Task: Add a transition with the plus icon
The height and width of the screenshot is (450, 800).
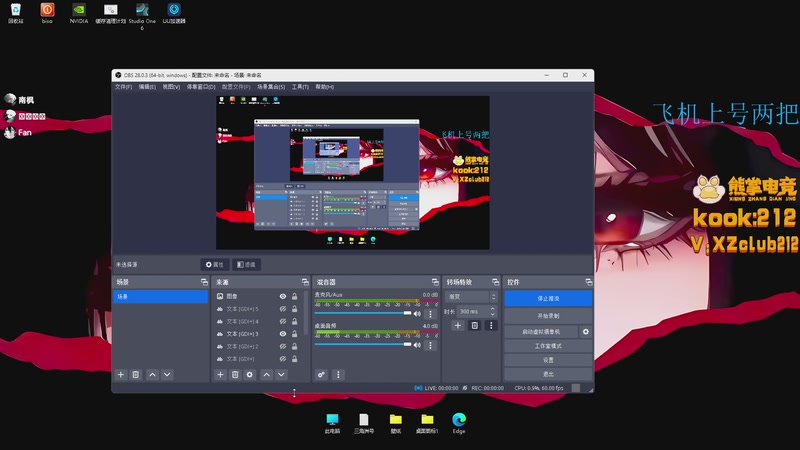Action: pyautogui.click(x=458, y=325)
